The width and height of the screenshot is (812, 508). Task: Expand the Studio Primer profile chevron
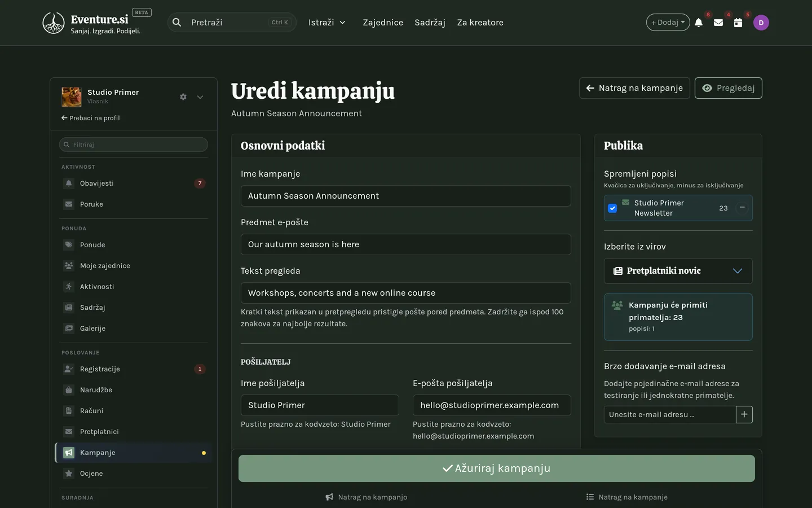[x=200, y=97]
